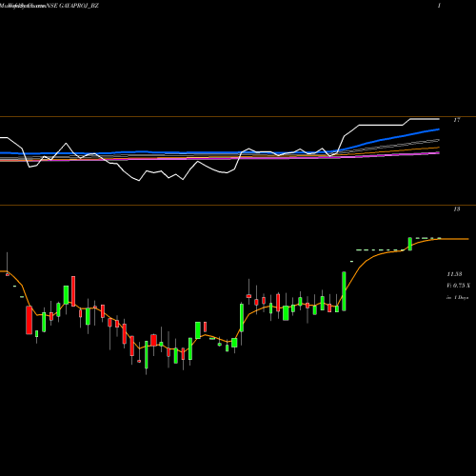Click the magenta indicator line's right end

click(438, 153)
